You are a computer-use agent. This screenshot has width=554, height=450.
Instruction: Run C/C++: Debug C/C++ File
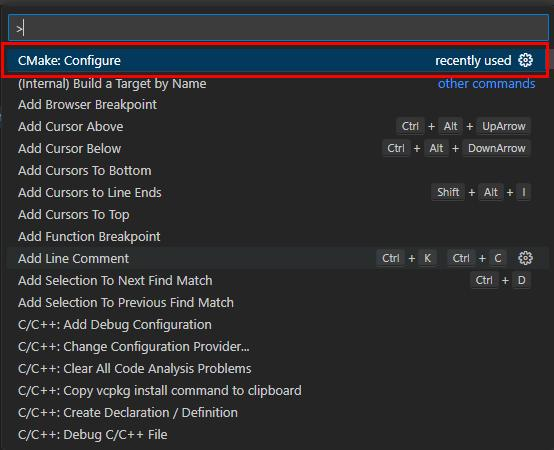pos(277,434)
